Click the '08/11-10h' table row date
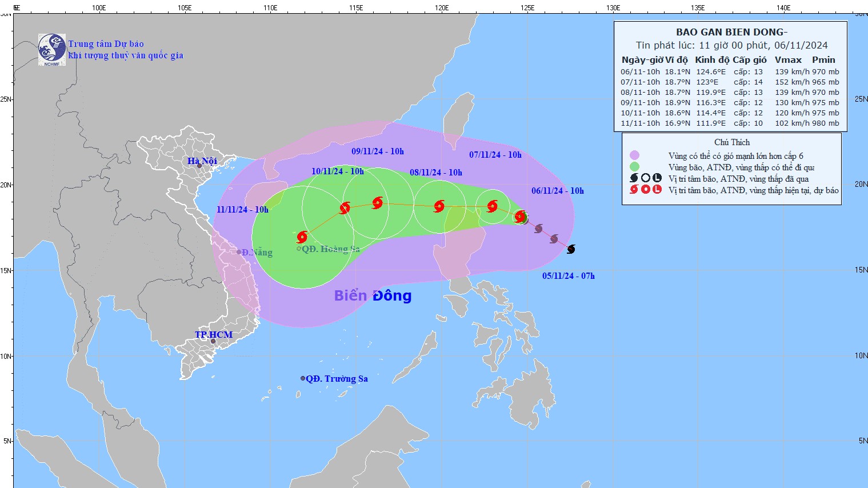The height and width of the screenshot is (488, 868). 640,93
